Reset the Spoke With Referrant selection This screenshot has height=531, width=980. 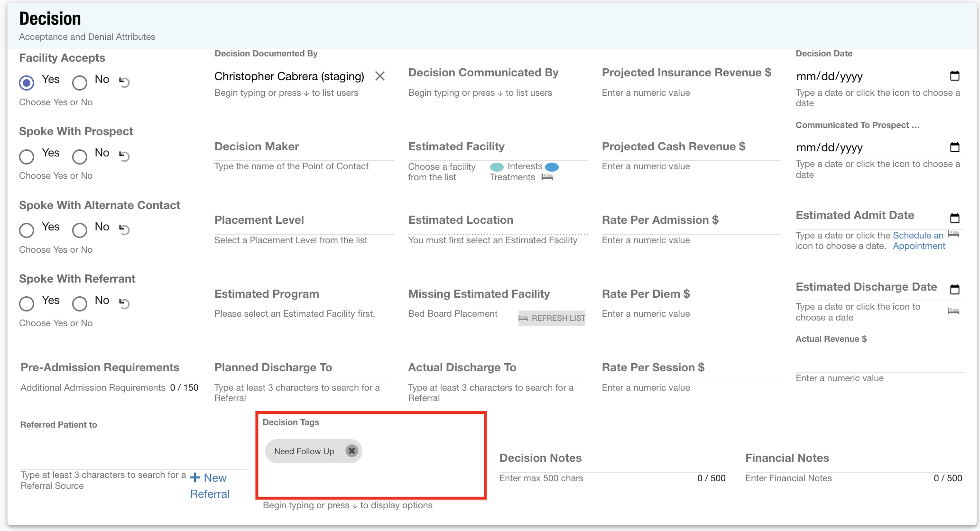coord(124,303)
